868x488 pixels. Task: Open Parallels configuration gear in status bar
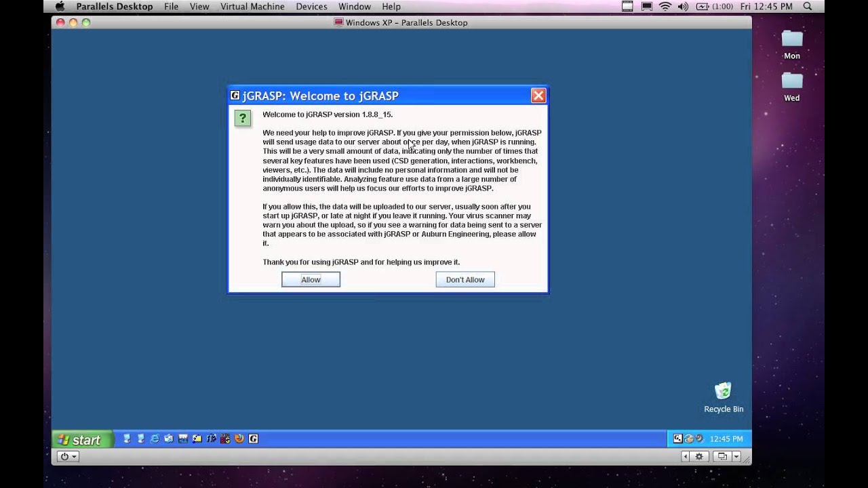pos(699,457)
